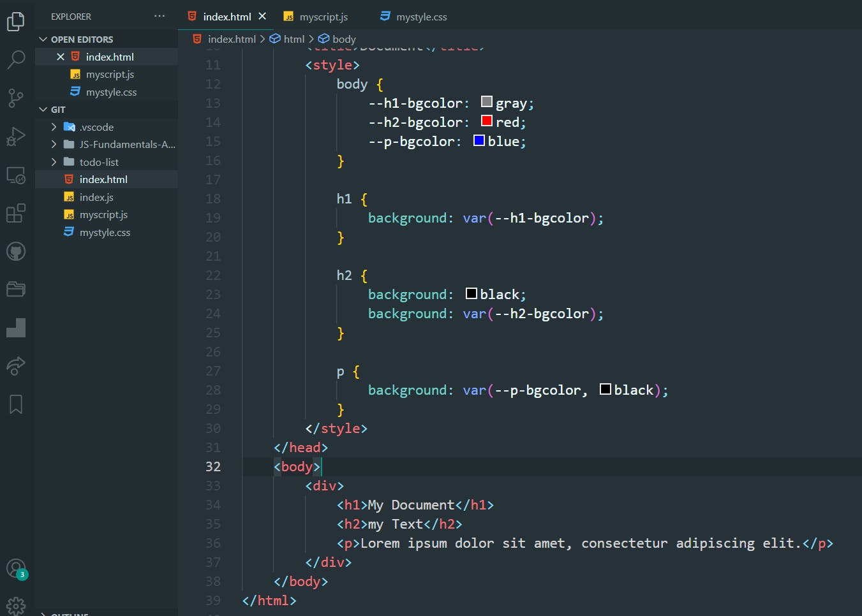Open the gray color picker swatch
Image resolution: width=862 pixels, height=616 pixels.
(486, 101)
